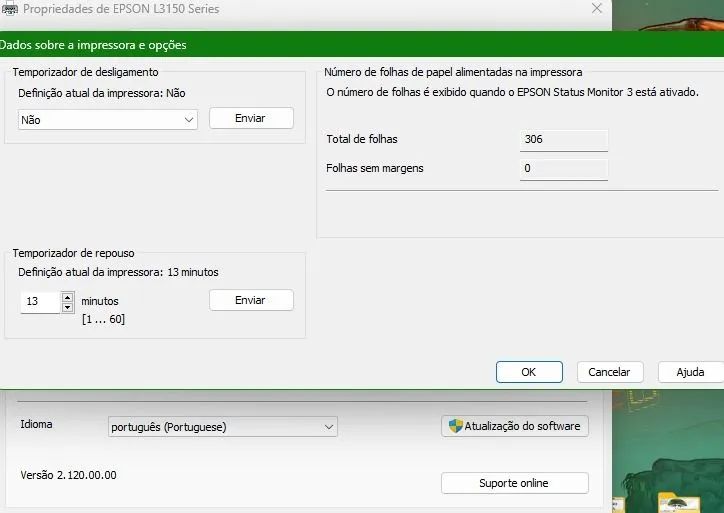Click the text 'Definição atual da impressora: 13 minutos'
This screenshot has height=513, width=724.
(118, 272)
